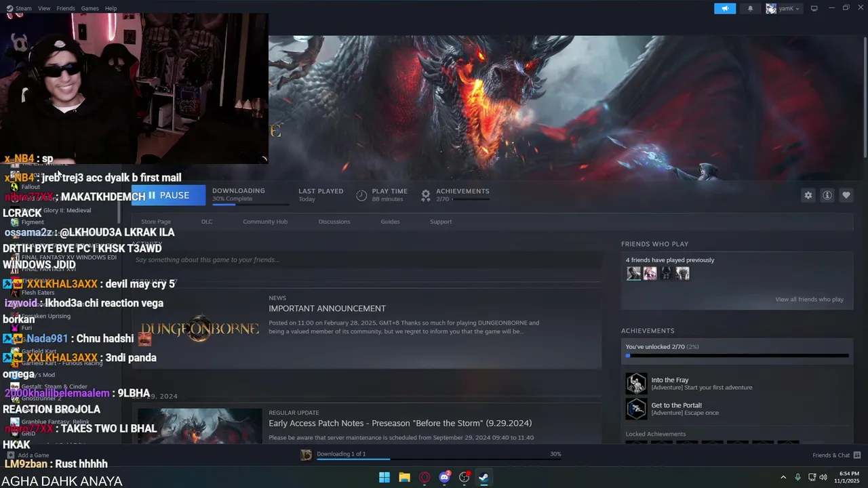Open the Store Page tab
Viewport: 868px width, 488px height.
[x=156, y=222]
